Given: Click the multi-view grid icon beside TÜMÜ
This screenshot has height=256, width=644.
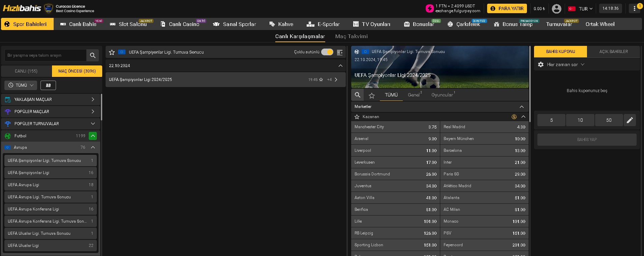Looking at the screenshot, I should pyautogui.click(x=48, y=85).
